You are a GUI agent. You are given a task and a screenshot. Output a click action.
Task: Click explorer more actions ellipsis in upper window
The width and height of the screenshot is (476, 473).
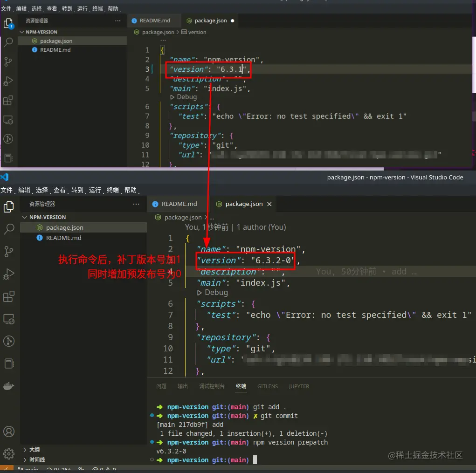click(118, 21)
